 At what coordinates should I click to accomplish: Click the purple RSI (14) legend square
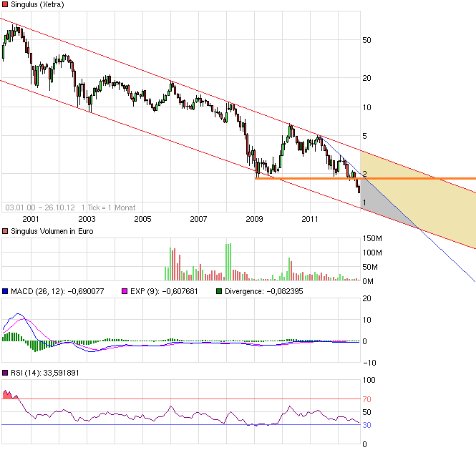click(x=5, y=373)
